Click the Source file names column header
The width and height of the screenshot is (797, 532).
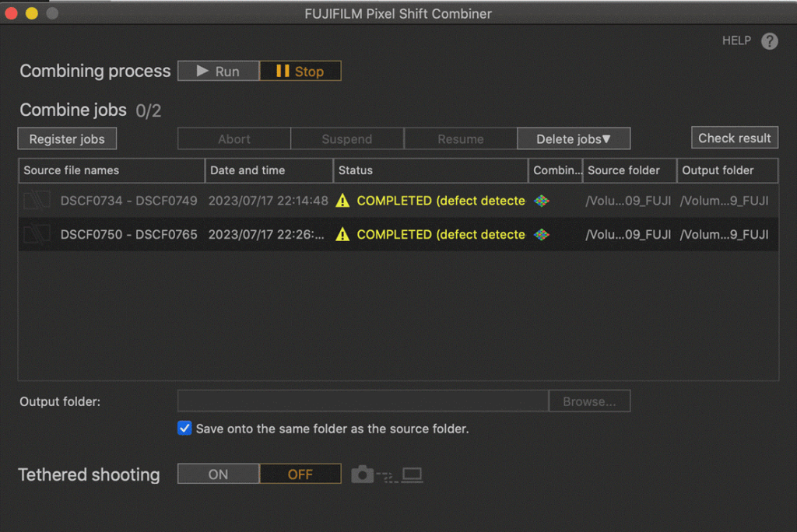point(111,170)
